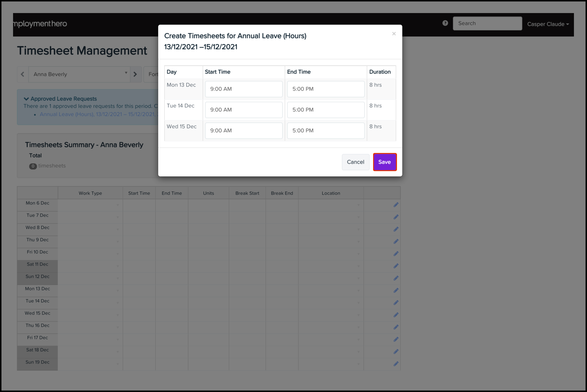Click the edit icon for Thu 16 Dec
This screenshot has width=587, height=392.
pos(396,327)
